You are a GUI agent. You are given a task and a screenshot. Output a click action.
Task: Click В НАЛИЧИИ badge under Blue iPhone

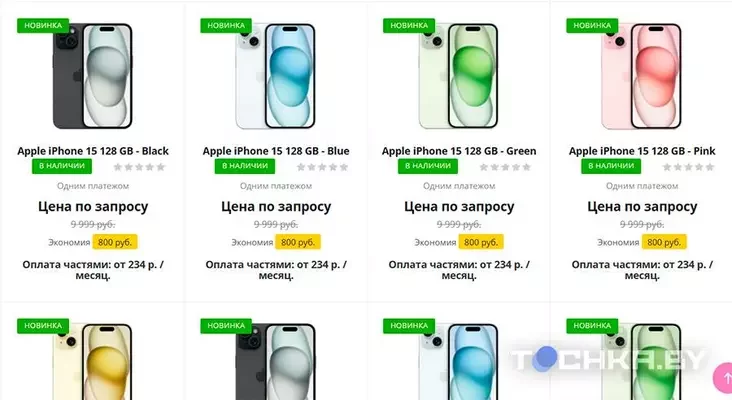245,166
